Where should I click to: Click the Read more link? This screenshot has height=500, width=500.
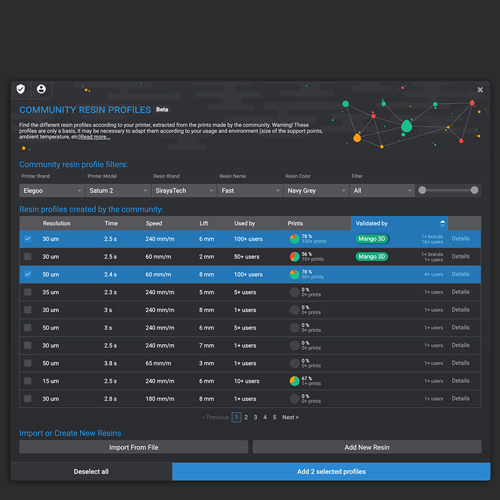coord(95,137)
